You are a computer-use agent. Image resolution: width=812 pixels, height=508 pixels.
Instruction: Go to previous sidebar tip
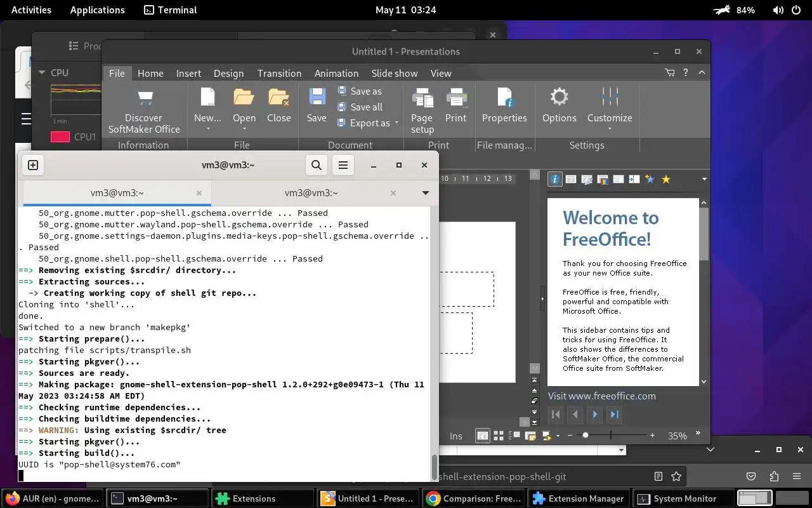tap(575, 415)
